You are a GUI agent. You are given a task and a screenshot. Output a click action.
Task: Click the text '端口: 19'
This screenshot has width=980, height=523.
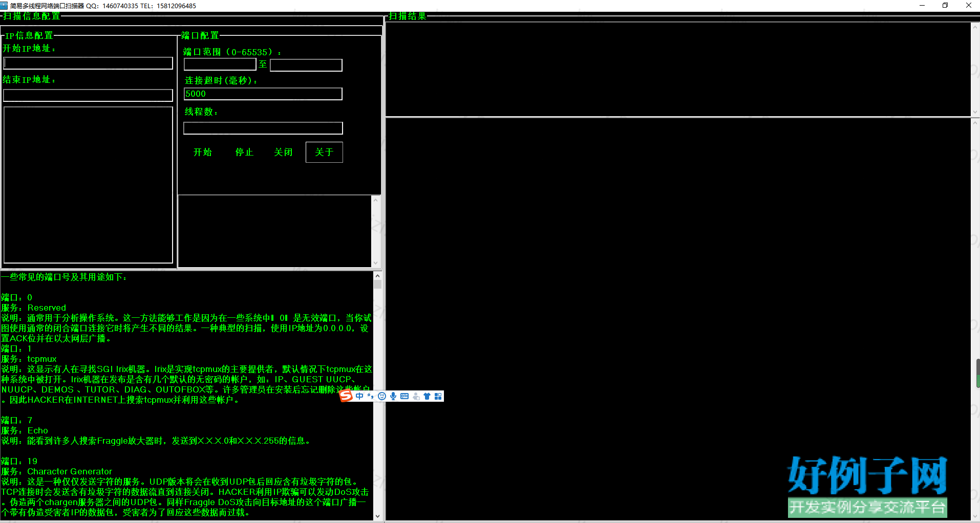[x=19, y=461]
